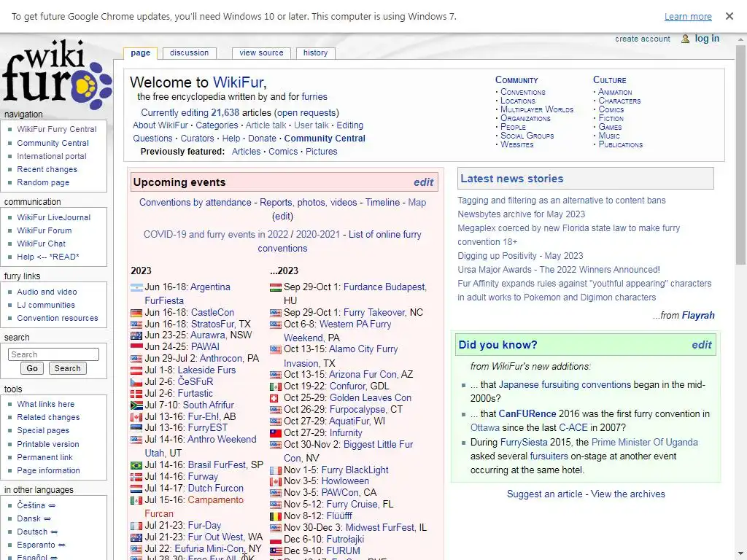Viewport: 747px width, 560px height.
Task: Open the Comics culture category
Action: point(611,109)
